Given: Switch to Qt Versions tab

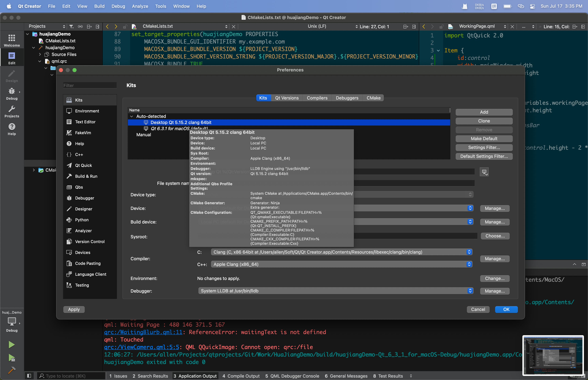Looking at the screenshot, I should click(287, 98).
